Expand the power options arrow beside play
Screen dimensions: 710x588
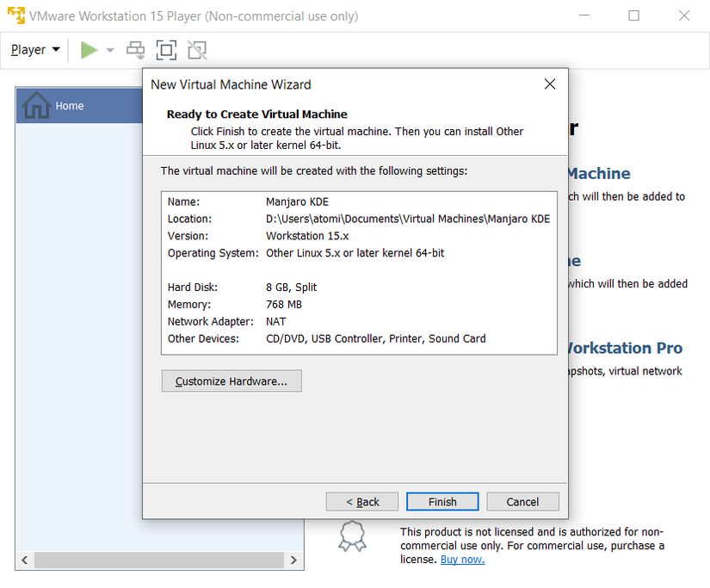tap(110, 50)
